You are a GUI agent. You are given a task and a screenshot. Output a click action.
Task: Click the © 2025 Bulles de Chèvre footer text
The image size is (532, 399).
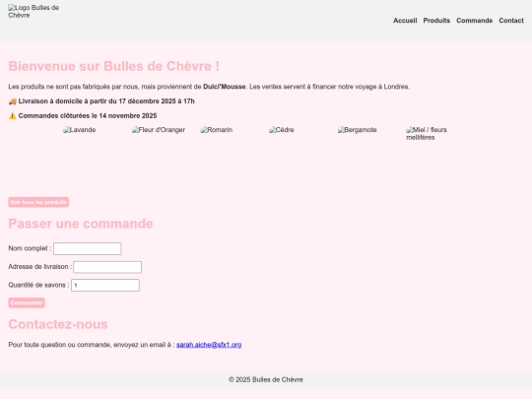click(x=266, y=379)
